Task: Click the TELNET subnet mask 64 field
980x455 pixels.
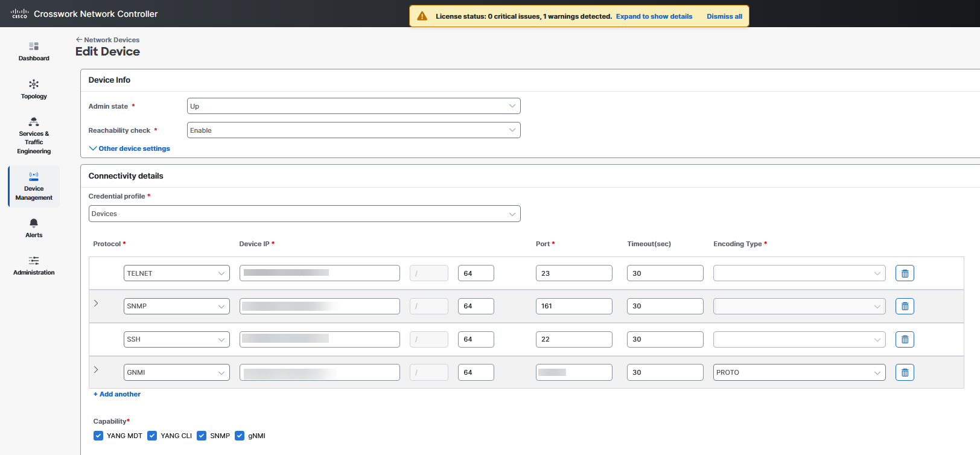Action: [x=476, y=273]
